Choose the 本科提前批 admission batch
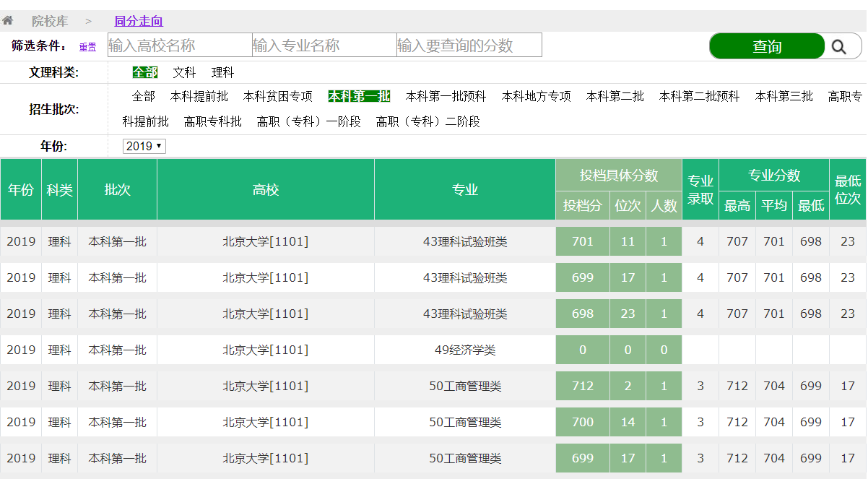The image size is (868, 479). click(x=199, y=97)
